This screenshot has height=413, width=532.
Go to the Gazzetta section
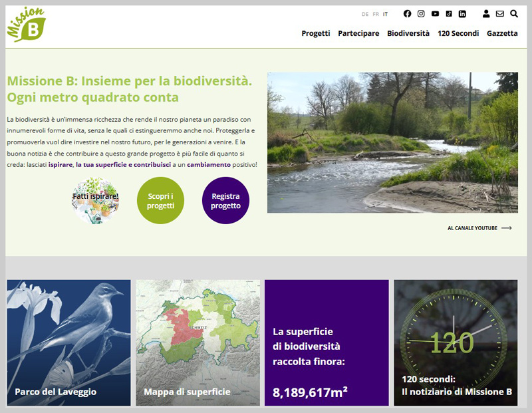[x=502, y=33]
